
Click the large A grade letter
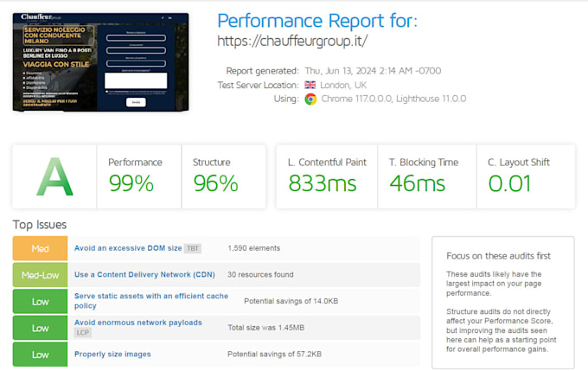click(x=54, y=176)
